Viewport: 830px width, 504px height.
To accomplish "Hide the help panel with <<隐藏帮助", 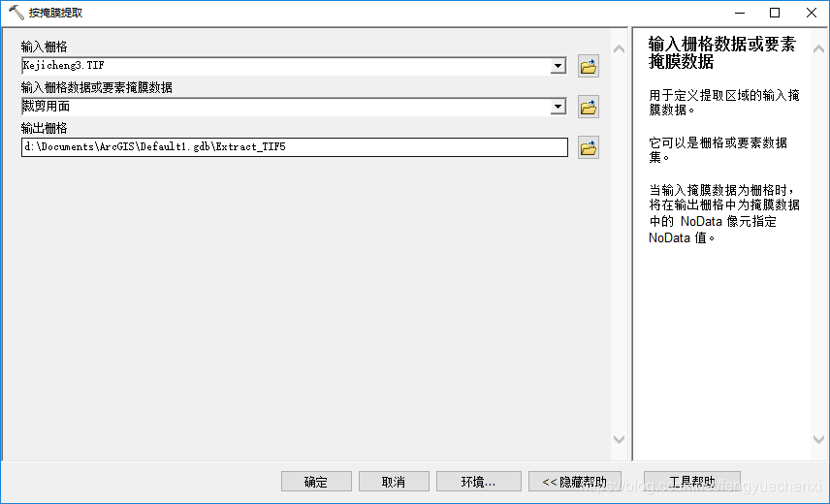I will 574,482.
